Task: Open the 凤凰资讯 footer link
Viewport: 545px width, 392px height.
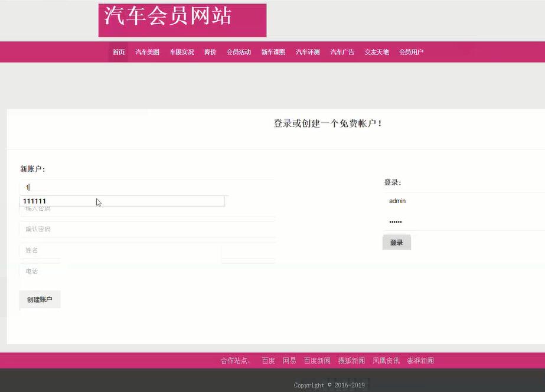Action: click(386, 360)
